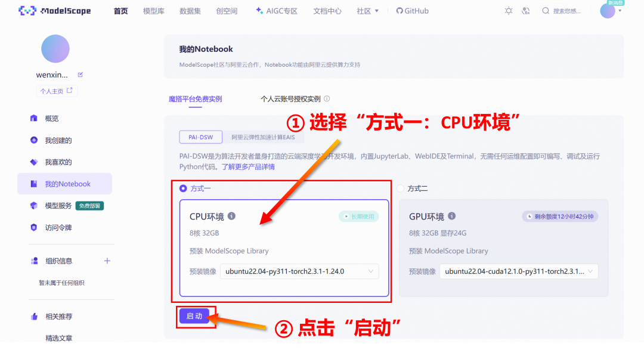
Task: Open 创空间 in top navigation
Action: 227,11
